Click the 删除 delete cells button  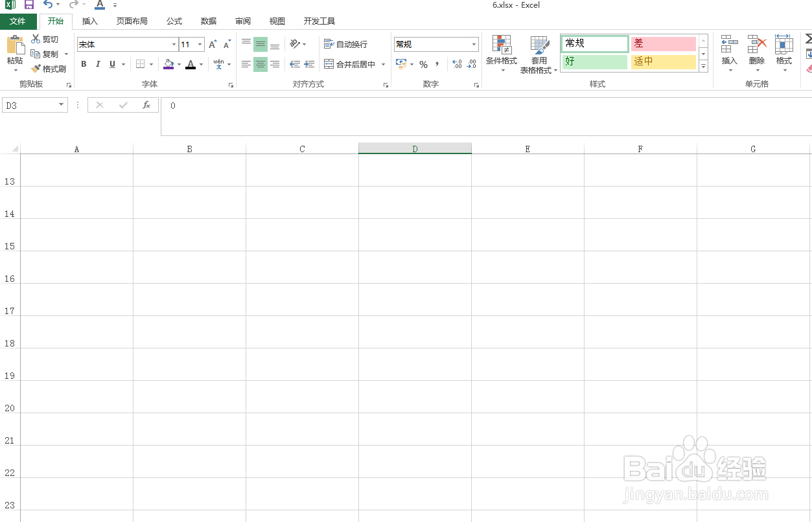(x=757, y=54)
